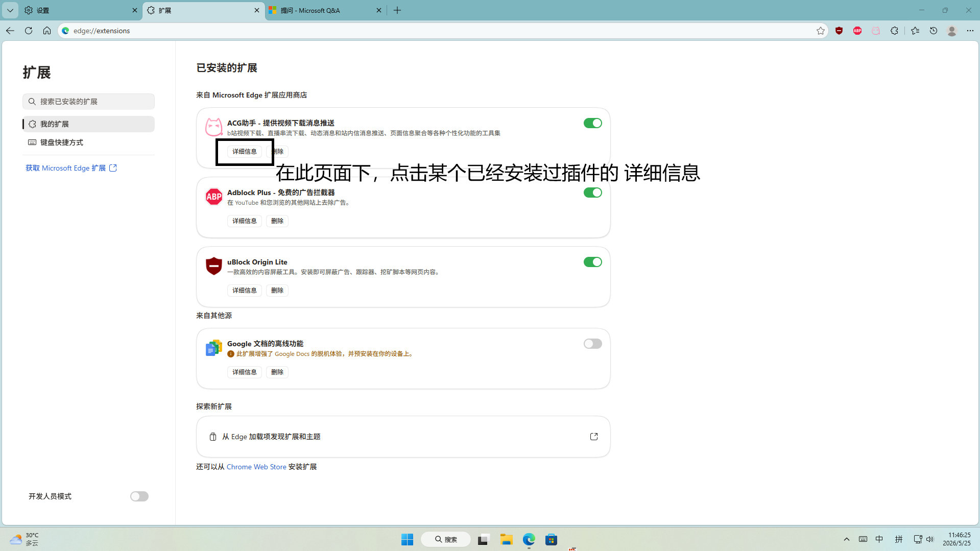Click the uBlock Origin Lite title text
This screenshot has width=980, height=551.
(x=257, y=262)
